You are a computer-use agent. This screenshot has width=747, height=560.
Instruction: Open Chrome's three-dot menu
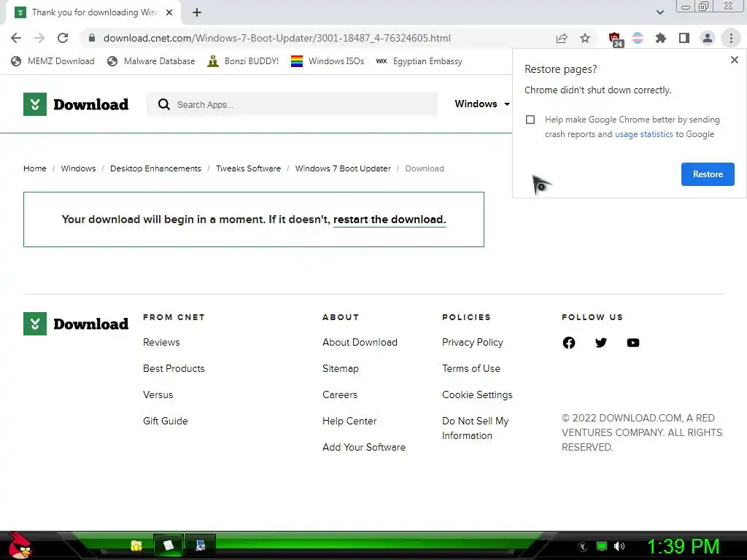(731, 38)
